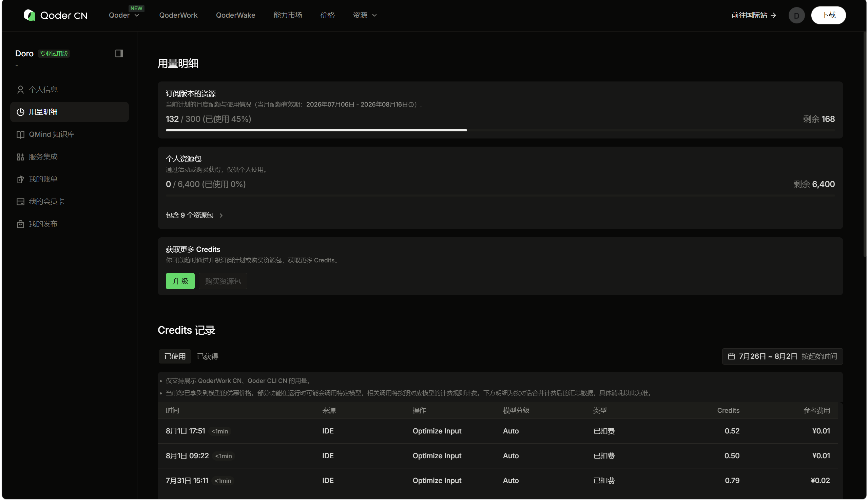
Task: Click the 下载 download button
Action: pos(828,15)
